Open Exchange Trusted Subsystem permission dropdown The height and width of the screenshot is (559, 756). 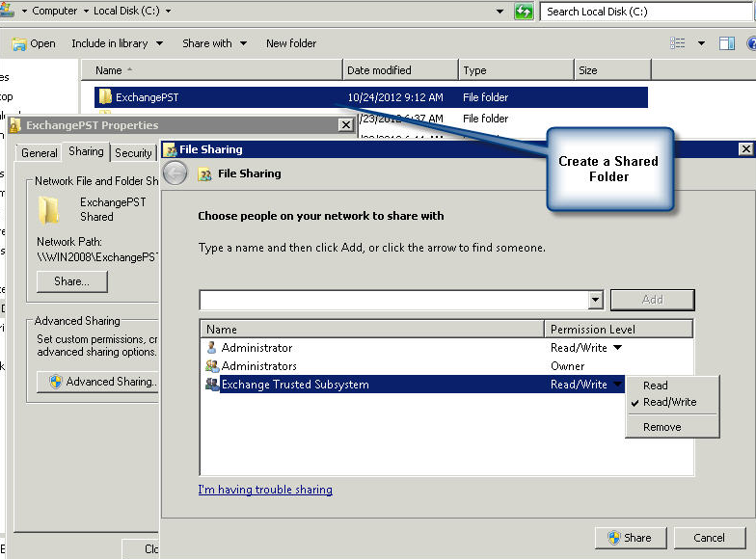tap(617, 385)
